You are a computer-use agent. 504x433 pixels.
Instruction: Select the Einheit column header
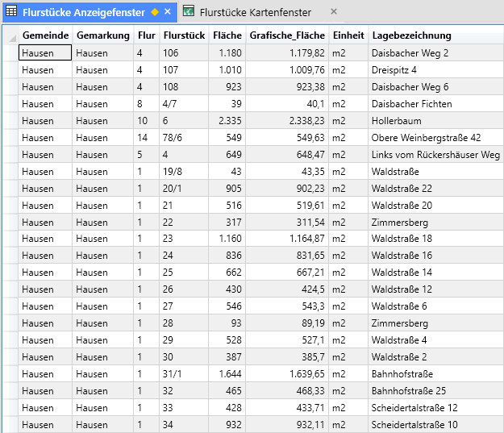click(x=348, y=35)
